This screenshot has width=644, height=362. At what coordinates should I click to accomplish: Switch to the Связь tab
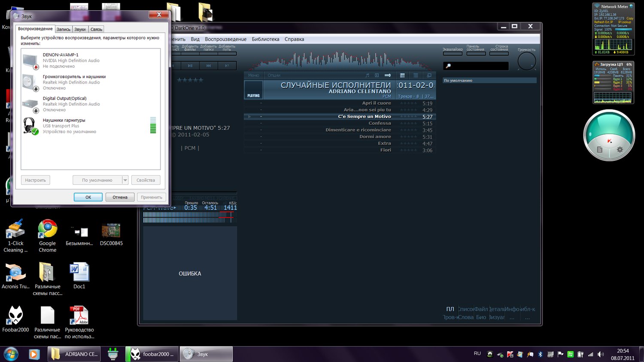[x=96, y=29]
